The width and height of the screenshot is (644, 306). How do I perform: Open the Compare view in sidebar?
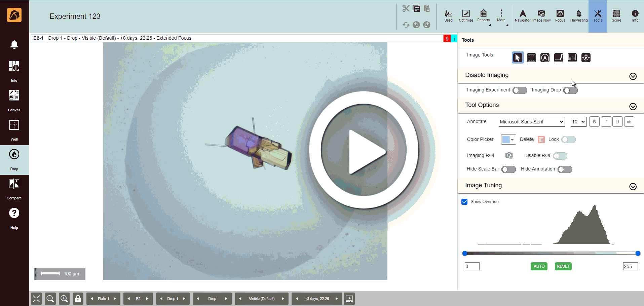(x=14, y=189)
